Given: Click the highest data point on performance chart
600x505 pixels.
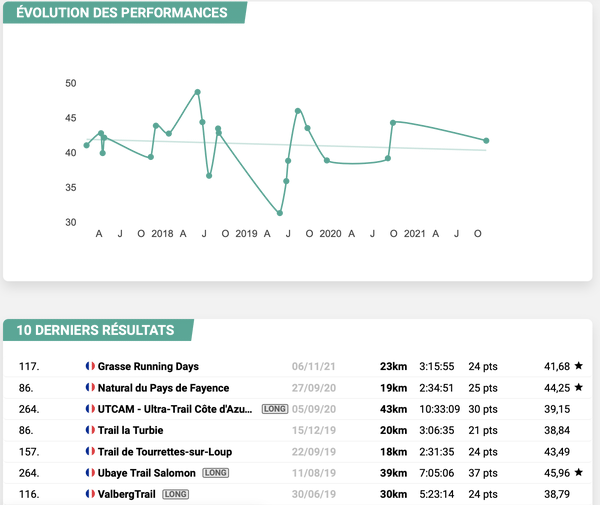Looking at the screenshot, I should click(198, 92).
